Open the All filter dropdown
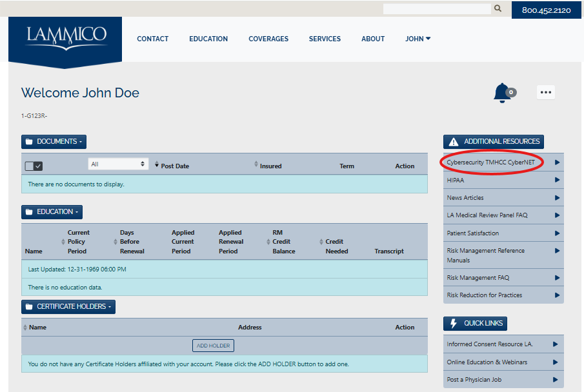 click(x=118, y=164)
